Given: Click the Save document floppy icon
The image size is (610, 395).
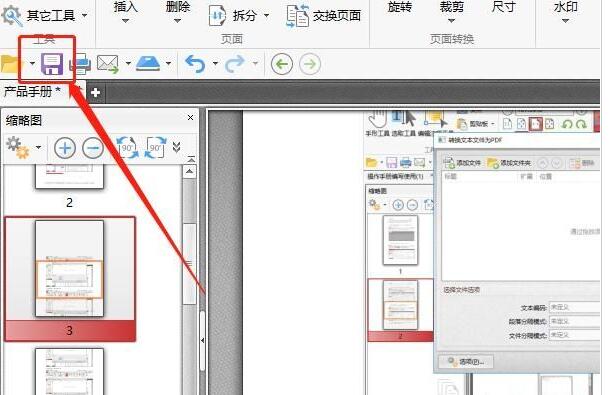Looking at the screenshot, I should (x=52, y=64).
